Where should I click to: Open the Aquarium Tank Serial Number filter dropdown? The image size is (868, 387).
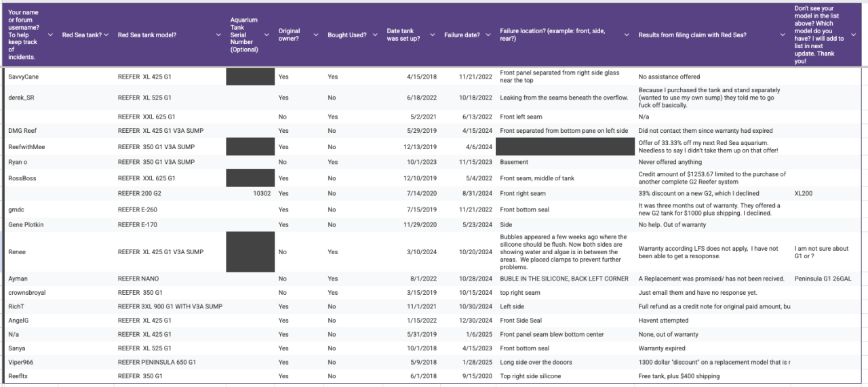click(x=266, y=35)
